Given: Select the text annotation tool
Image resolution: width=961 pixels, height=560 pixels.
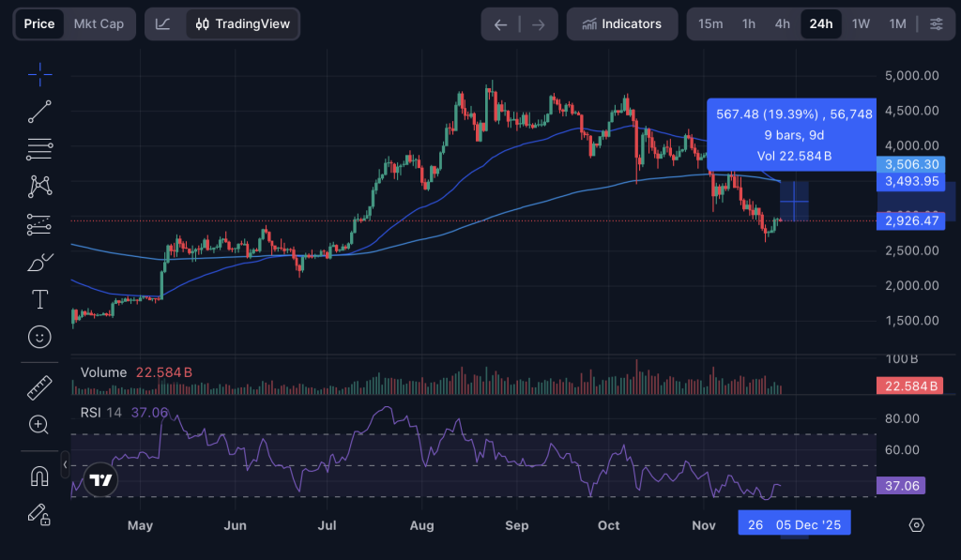Looking at the screenshot, I should pyautogui.click(x=38, y=299).
